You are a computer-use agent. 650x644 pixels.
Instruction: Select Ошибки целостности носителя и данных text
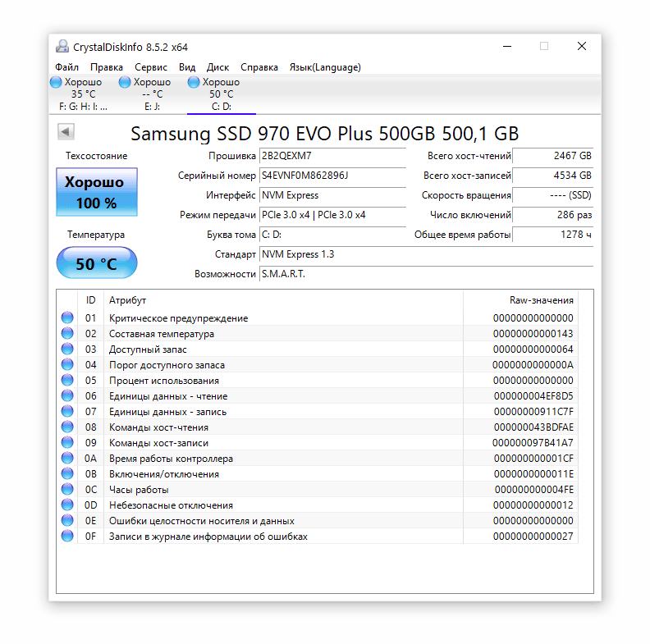(201, 521)
